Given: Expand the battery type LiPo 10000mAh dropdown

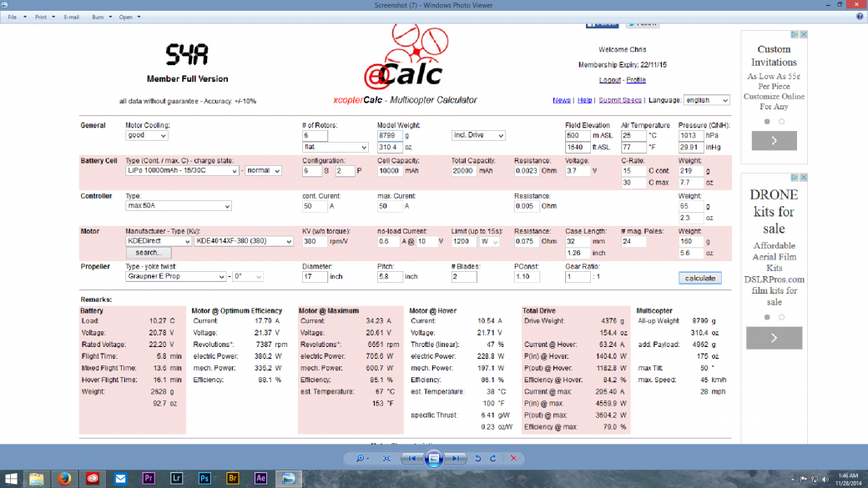Looking at the screenshot, I should (x=182, y=171).
